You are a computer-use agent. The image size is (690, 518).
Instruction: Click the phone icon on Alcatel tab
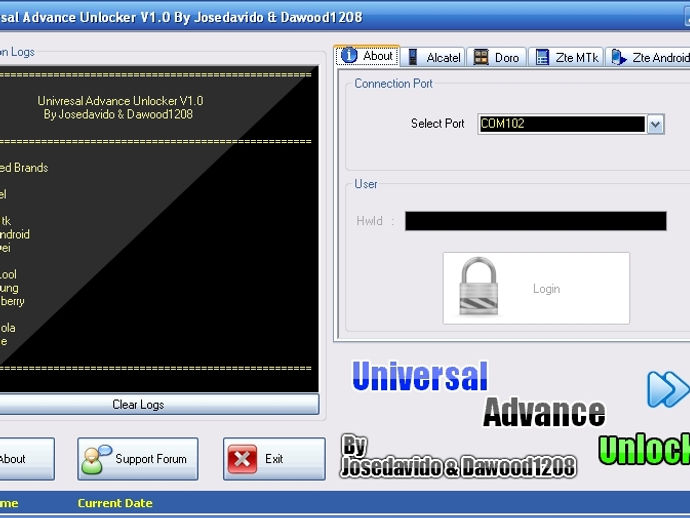413,57
